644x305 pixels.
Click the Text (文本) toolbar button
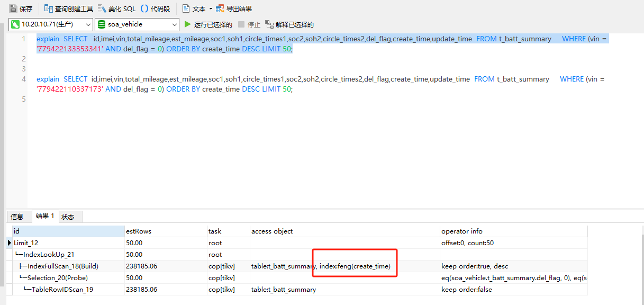tap(194, 8)
